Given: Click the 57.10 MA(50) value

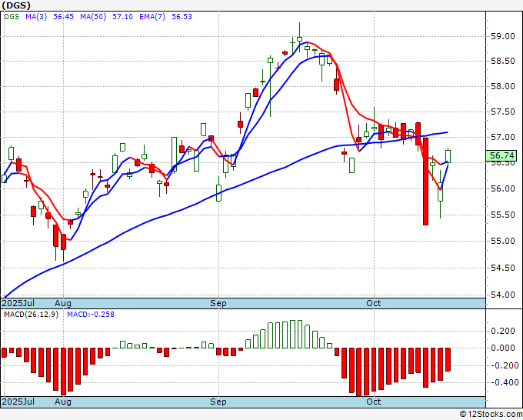Looking at the screenshot, I should [122, 17].
